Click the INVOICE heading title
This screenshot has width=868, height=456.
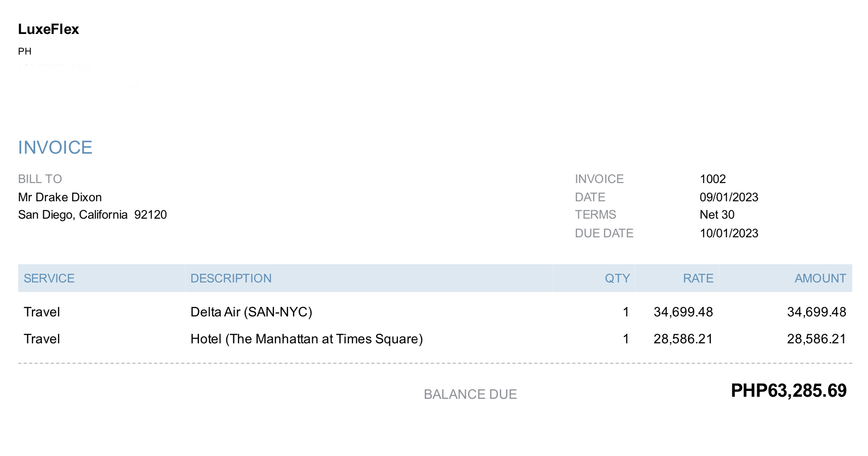click(55, 148)
